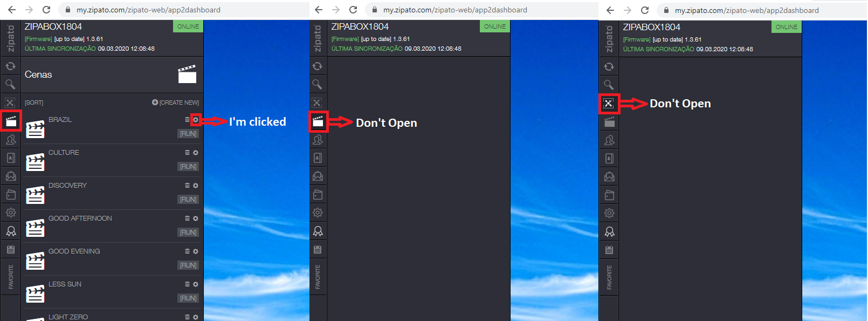Image resolution: width=868 pixels, height=321 pixels.
Task: Click highlighted scenes icon in middle panel sidebar
Action: pyautogui.click(x=318, y=122)
